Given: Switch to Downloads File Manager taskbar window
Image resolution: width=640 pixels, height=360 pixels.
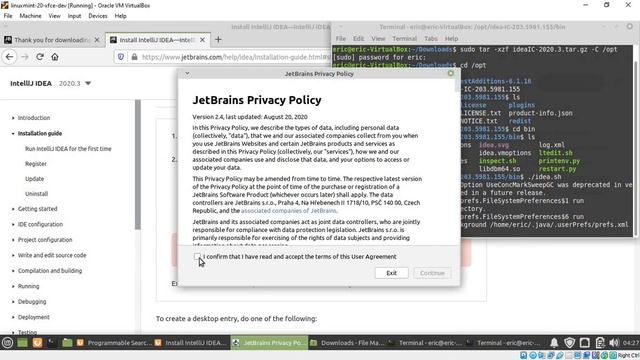Looking at the screenshot, I should (x=348, y=343).
